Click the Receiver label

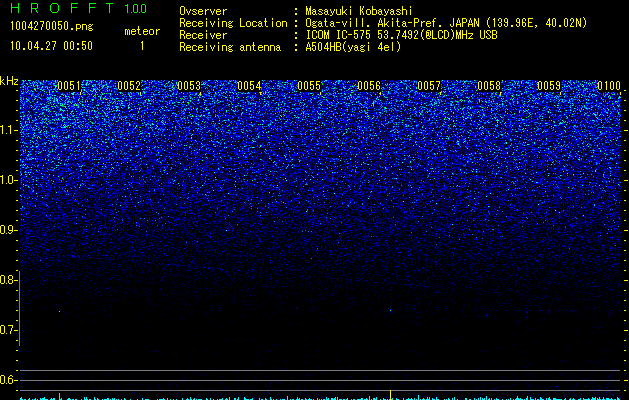[x=203, y=35]
